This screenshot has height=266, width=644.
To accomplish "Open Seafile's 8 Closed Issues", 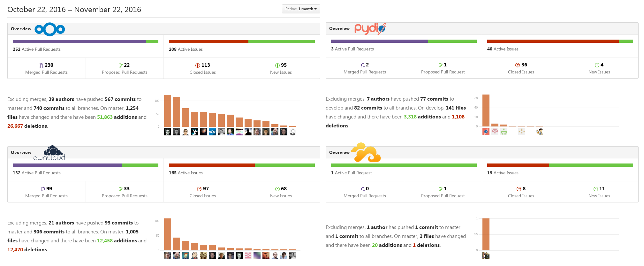I will 521,192.
